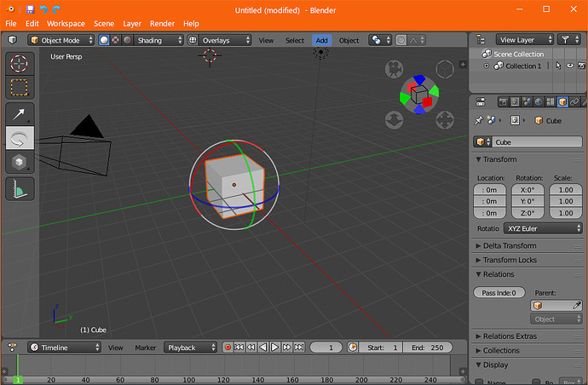The width and height of the screenshot is (588, 385).
Task: Open the XYZ Euler rotation mode dropdown
Action: 543,228
